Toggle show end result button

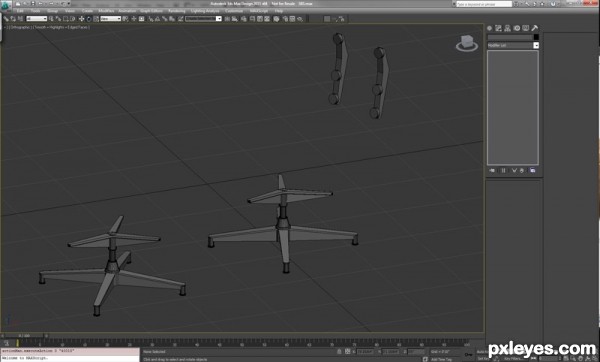(504, 171)
